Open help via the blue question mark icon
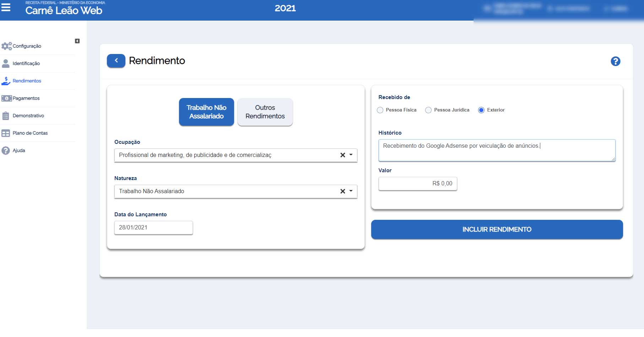The height and width of the screenshot is (337, 644). [x=615, y=61]
